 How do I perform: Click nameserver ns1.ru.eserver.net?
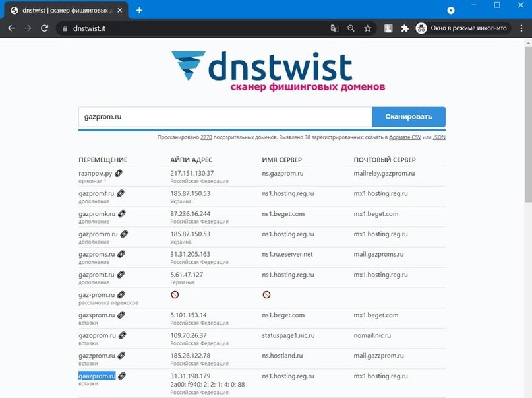click(x=287, y=254)
